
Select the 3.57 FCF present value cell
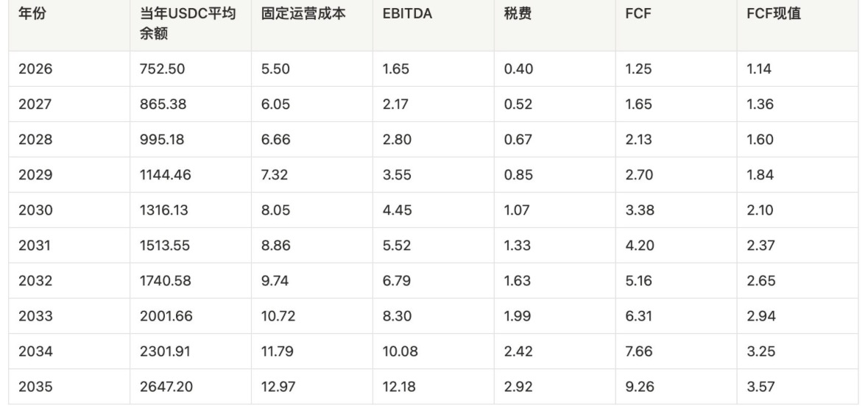coord(761,387)
